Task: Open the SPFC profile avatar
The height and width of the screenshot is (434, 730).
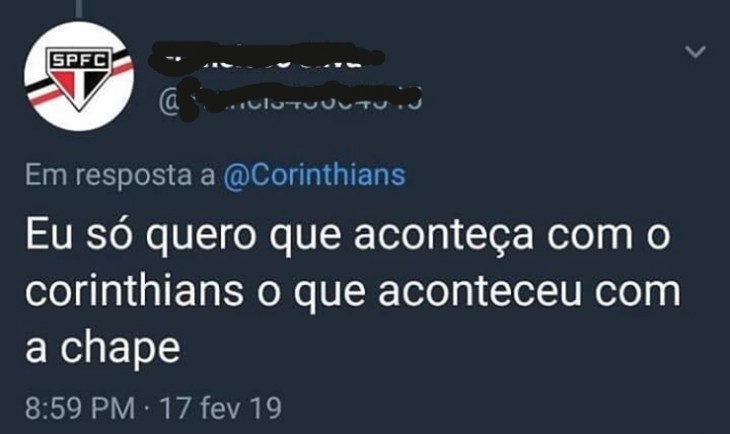Action: coord(79,76)
